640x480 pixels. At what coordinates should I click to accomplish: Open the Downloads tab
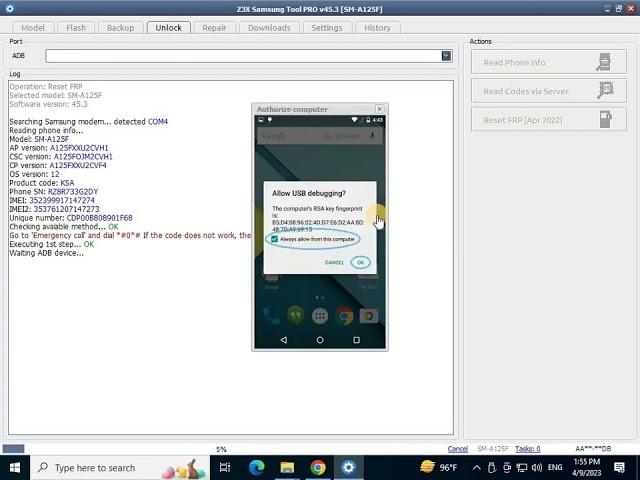click(x=269, y=28)
